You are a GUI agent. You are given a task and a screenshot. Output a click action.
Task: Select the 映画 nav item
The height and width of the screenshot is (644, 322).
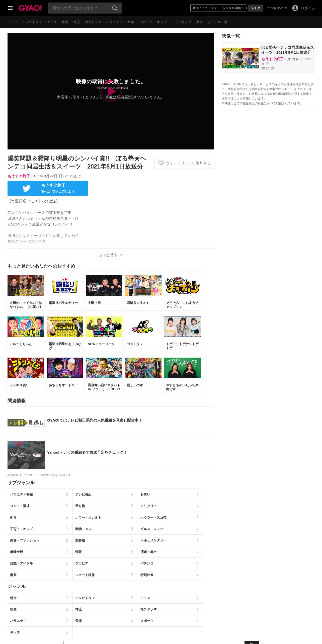pyautogui.click(x=65, y=22)
